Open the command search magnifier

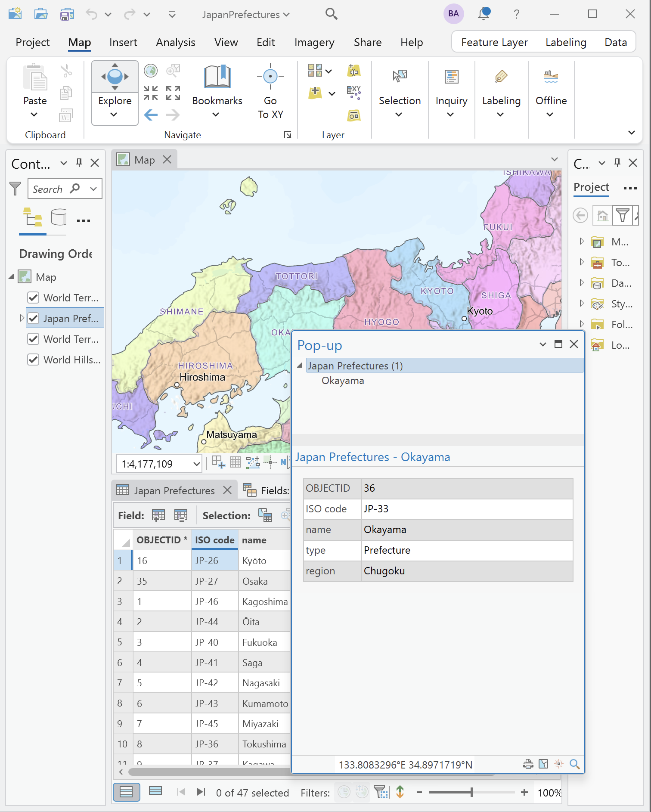(x=331, y=14)
